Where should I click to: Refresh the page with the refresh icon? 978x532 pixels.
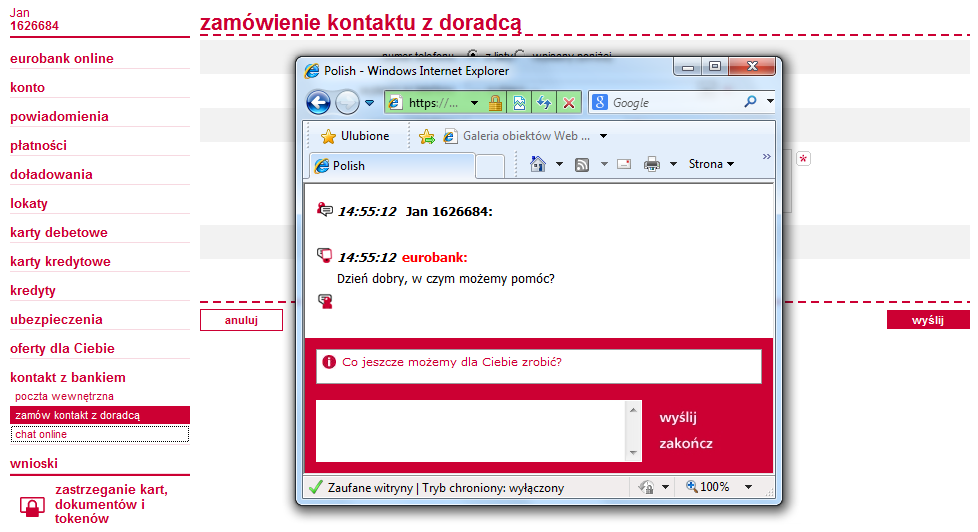(x=544, y=103)
